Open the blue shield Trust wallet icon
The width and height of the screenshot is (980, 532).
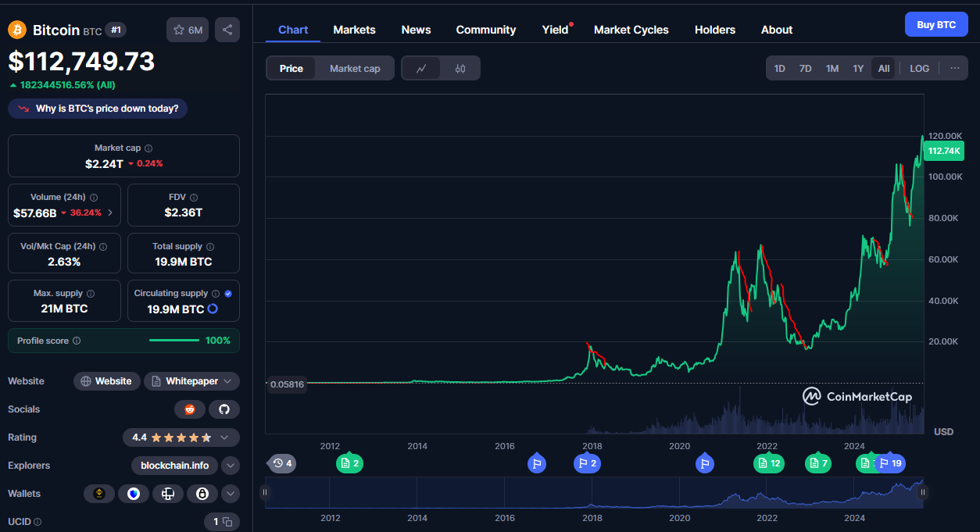tap(134, 494)
